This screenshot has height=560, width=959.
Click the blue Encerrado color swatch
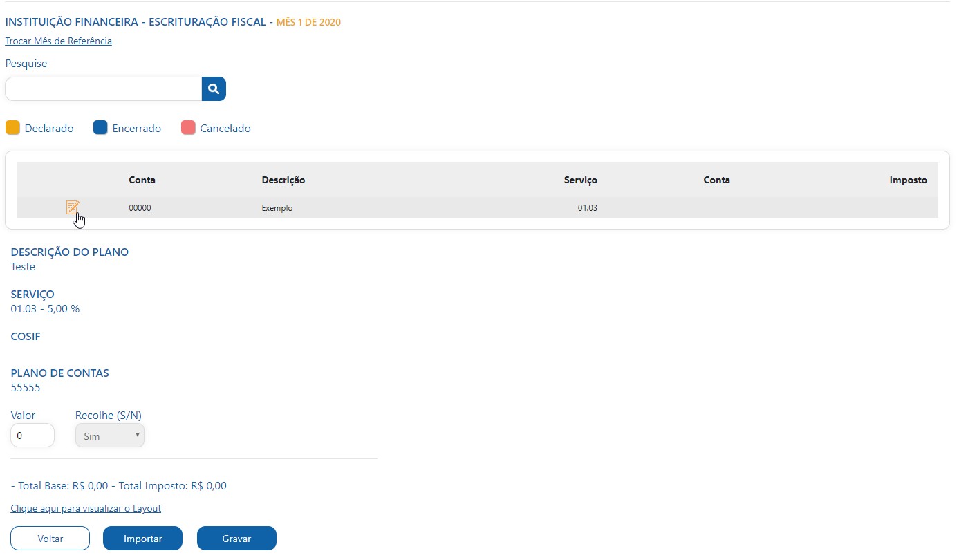coord(100,128)
